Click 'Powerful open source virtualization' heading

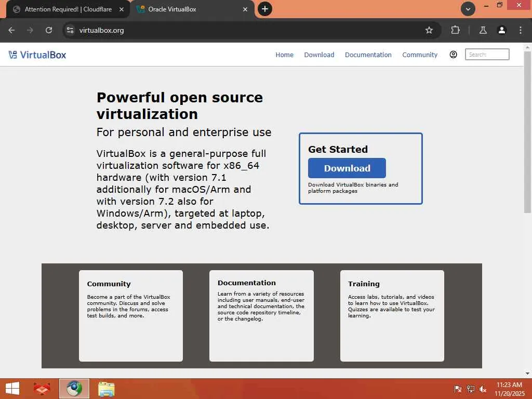pyautogui.click(x=180, y=106)
